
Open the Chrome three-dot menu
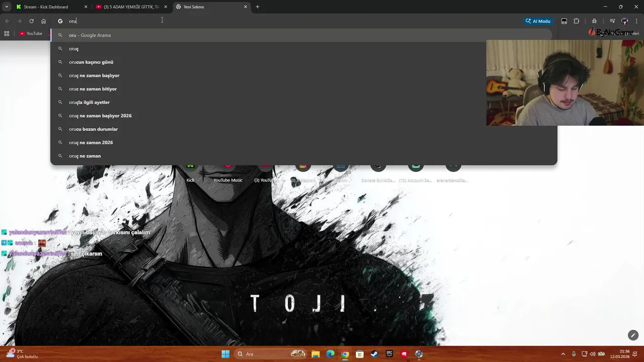tap(637, 21)
